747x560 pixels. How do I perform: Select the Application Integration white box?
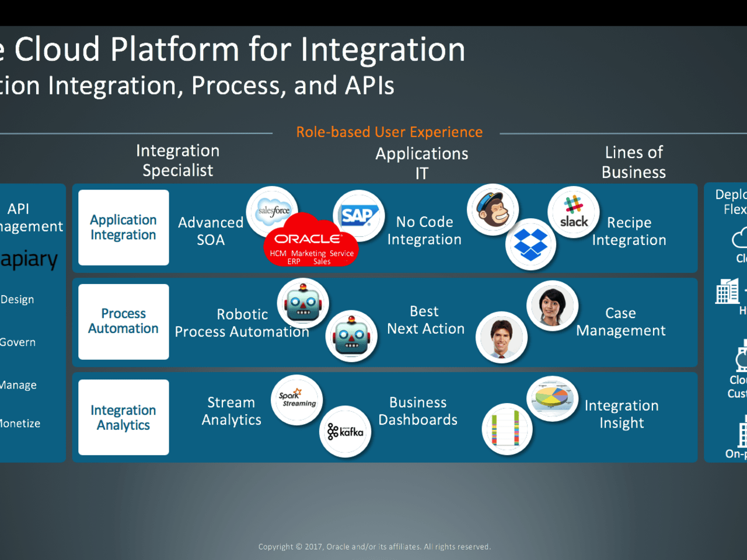124,228
